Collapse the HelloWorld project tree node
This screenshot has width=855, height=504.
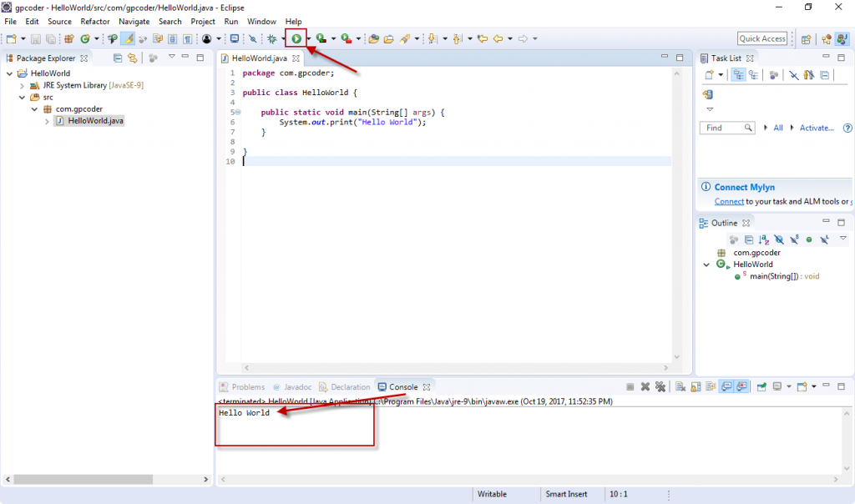click(9, 73)
